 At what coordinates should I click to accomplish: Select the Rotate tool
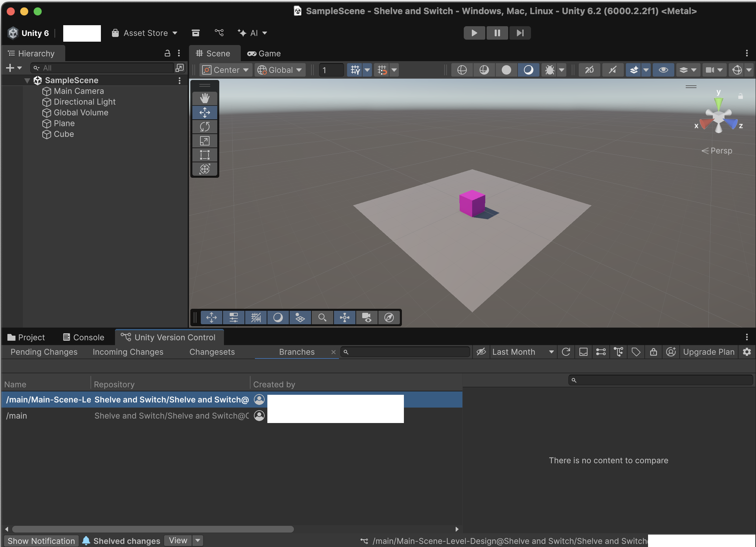[x=204, y=127]
